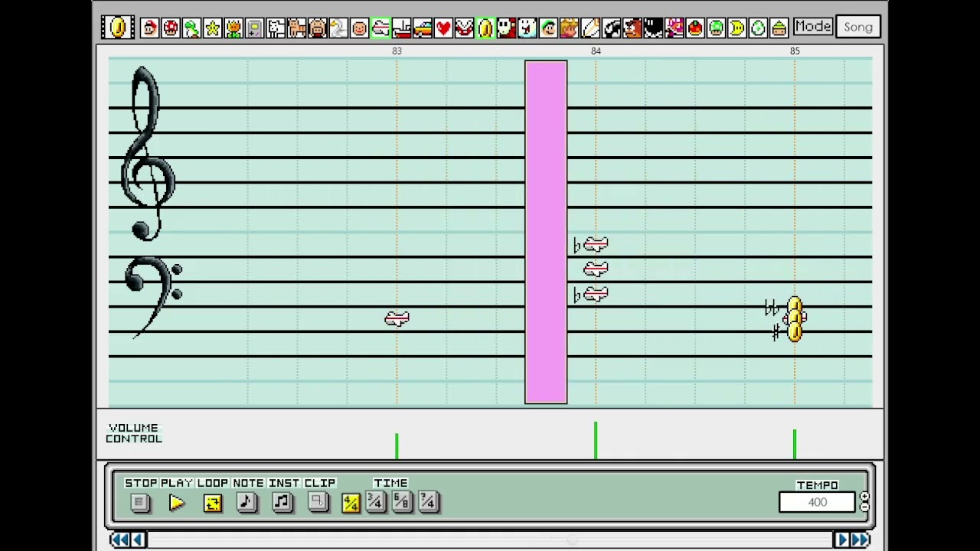The height and width of the screenshot is (551, 980).
Task: Select the cat instrument
Action: coord(296,28)
